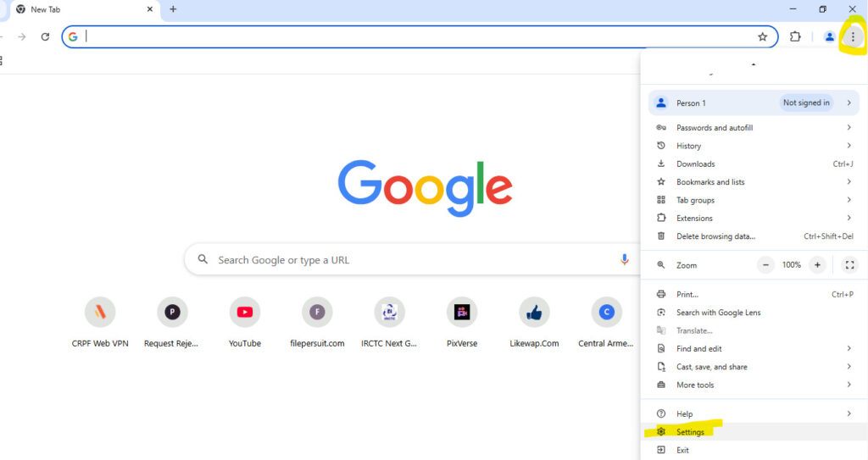The height and width of the screenshot is (460, 868).
Task: Enter fullscreen mode using zoom row icon
Action: 849,265
